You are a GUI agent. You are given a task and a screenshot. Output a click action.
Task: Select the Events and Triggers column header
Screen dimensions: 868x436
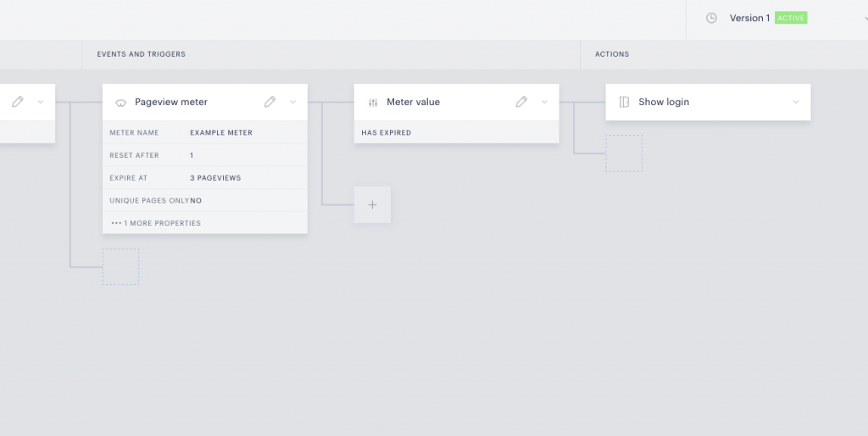(142, 54)
